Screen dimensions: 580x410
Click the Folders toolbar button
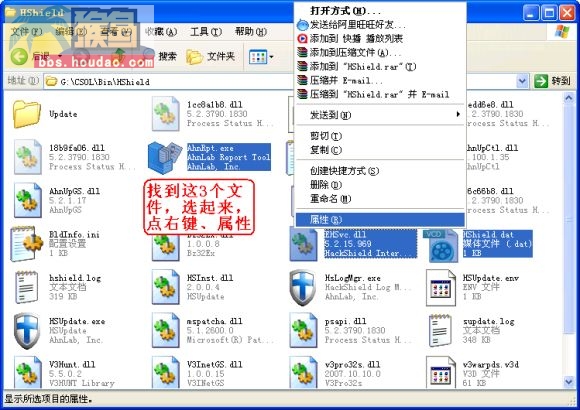pos(210,57)
